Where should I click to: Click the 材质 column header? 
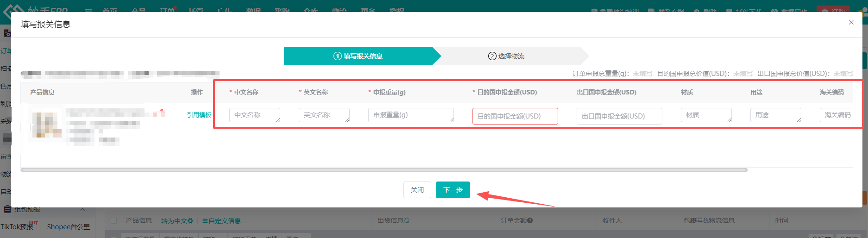[687, 92]
